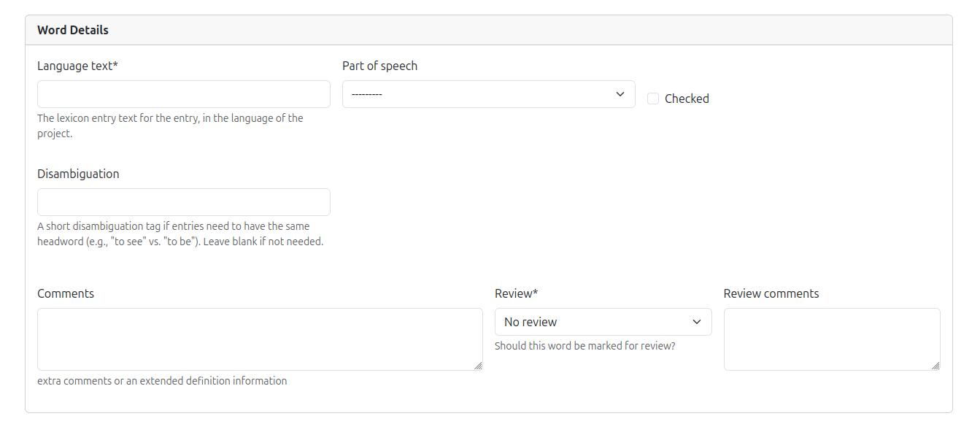Click the "Review comments" field label
980x424 pixels.
771,293
